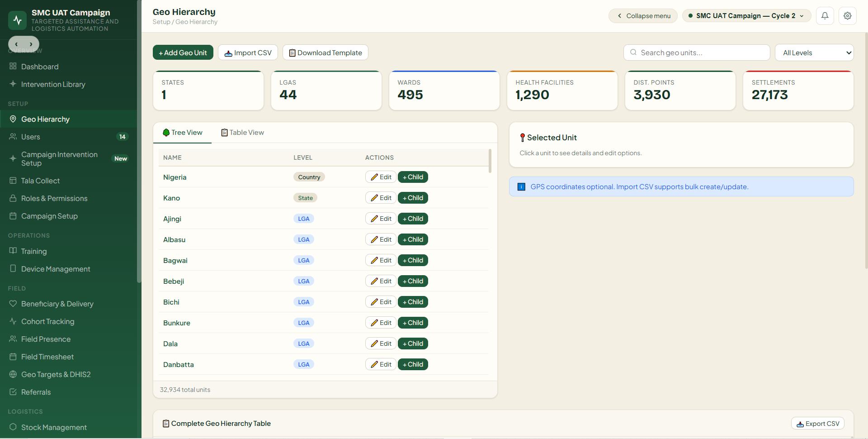The image size is (868, 439).
Task: Click the sidebar left-right arrow toggle
Action: (24, 44)
